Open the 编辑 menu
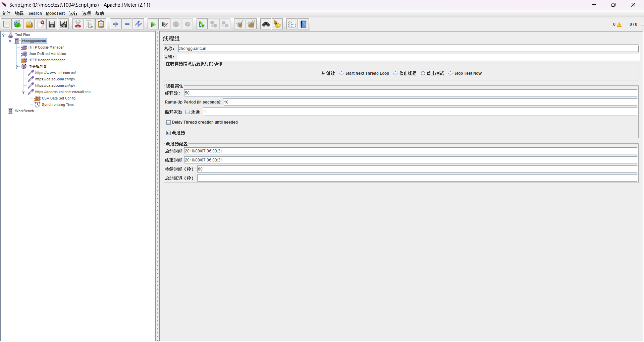 pyautogui.click(x=19, y=13)
